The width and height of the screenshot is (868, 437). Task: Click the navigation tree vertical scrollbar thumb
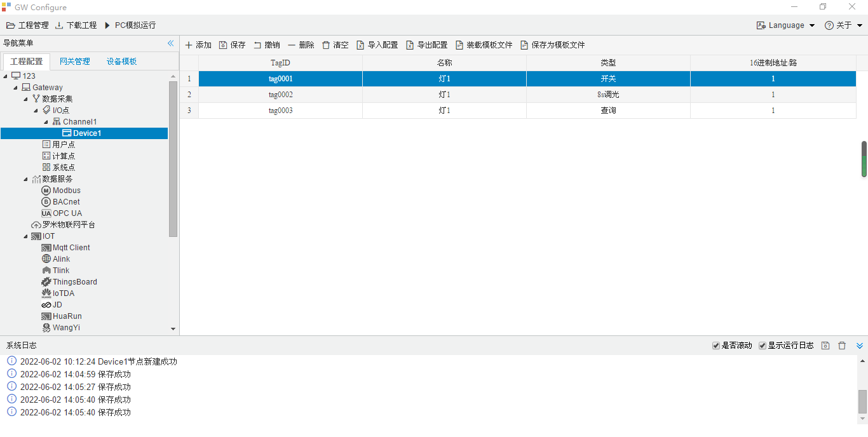click(173, 159)
